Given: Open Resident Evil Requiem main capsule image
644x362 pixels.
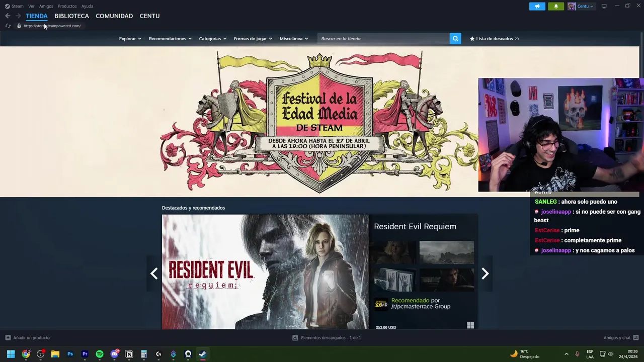Looking at the screenshot, I should click(x=265, y=272).
